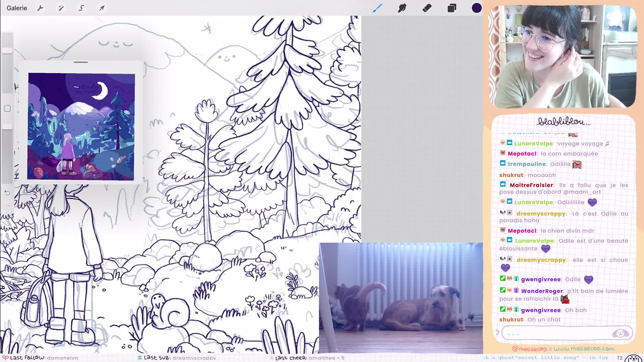The image size is (644, 362).
Task: Click the streamer webcam overlay
Action: 562,56
